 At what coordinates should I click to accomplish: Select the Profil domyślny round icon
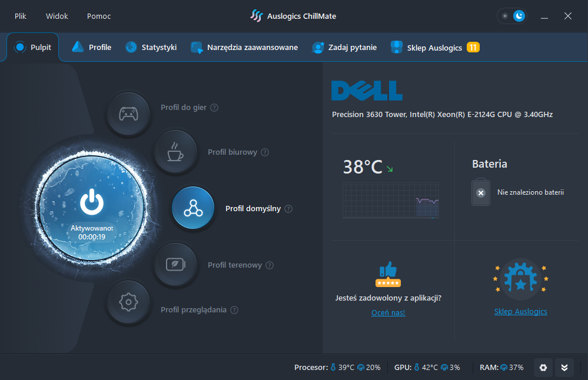[x=193, y=208]
